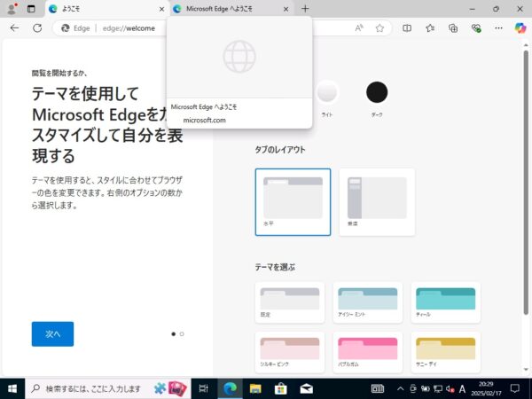This screenshot has width=532, height=399.
Task: Open the notification center icon
Action: click(x=515, y=388)
